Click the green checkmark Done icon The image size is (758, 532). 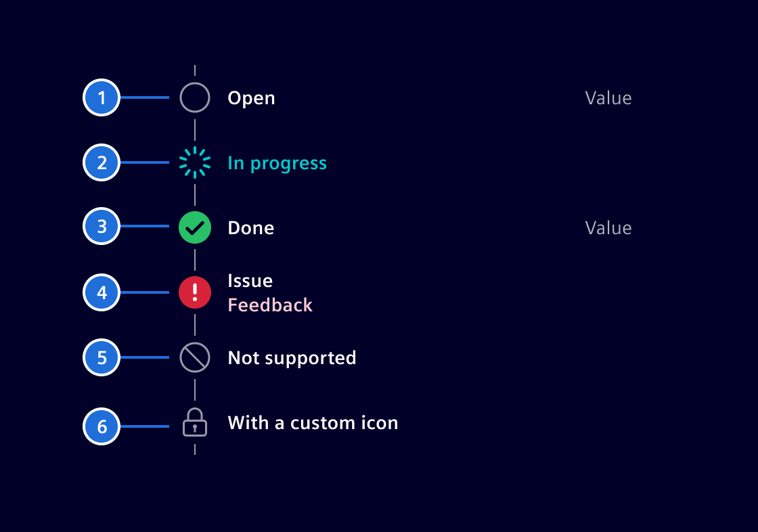point(195,227)
